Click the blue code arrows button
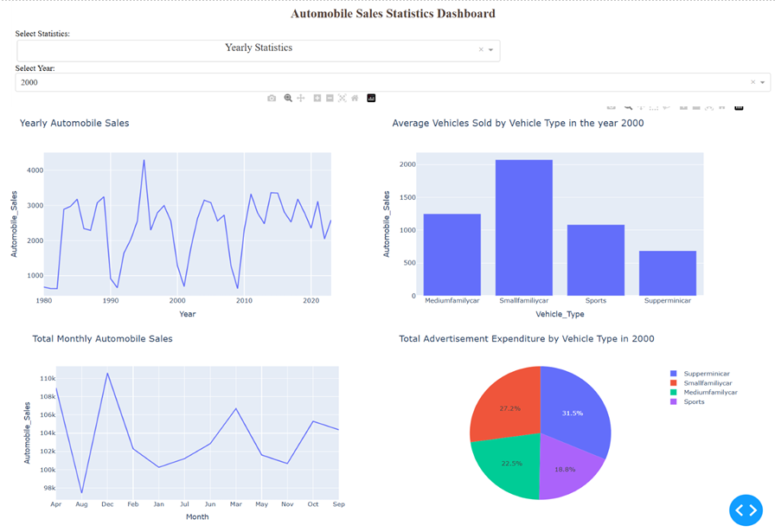This screenshot has width=775, height=532. coord(746,510)
